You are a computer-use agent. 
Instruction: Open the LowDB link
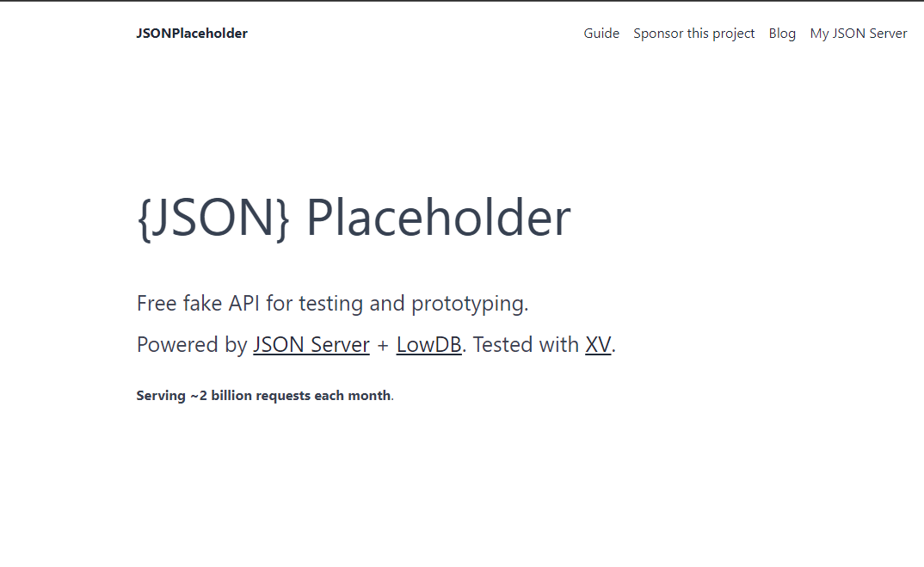428,345
